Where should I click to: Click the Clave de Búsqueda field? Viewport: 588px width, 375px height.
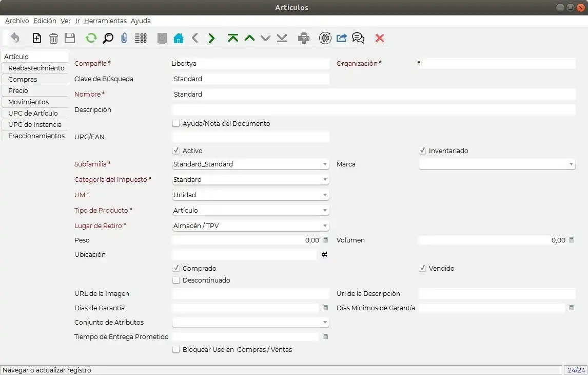250,79
